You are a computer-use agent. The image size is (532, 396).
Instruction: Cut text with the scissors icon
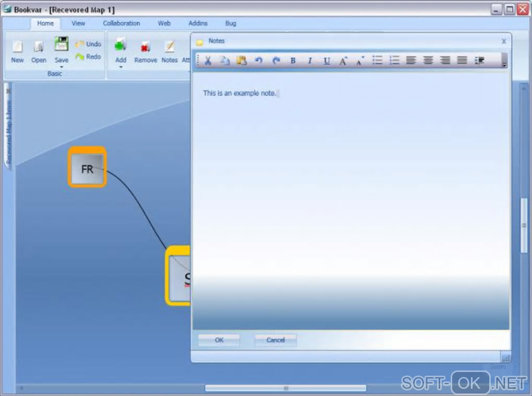[x=208, y=61]
